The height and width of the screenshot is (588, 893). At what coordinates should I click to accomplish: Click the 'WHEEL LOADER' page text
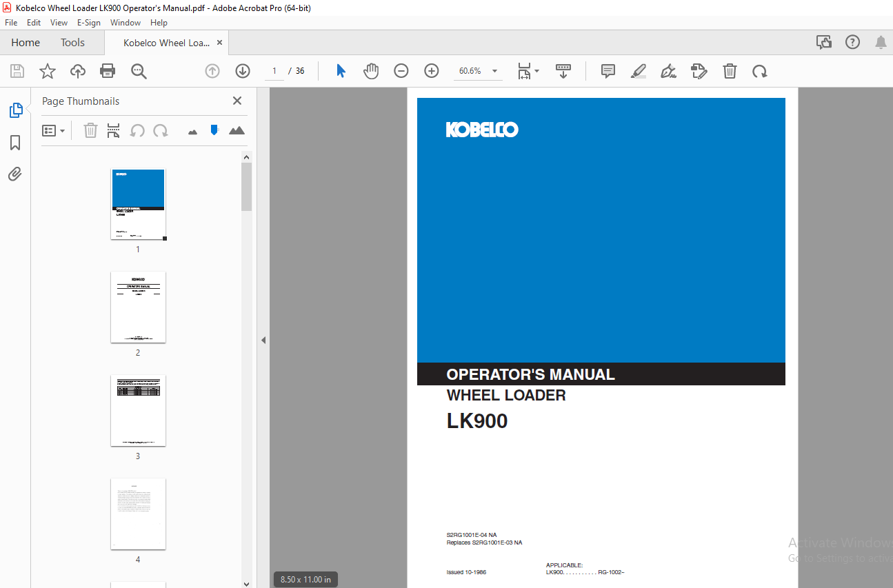pyautogui.click(x=506, y=395)
